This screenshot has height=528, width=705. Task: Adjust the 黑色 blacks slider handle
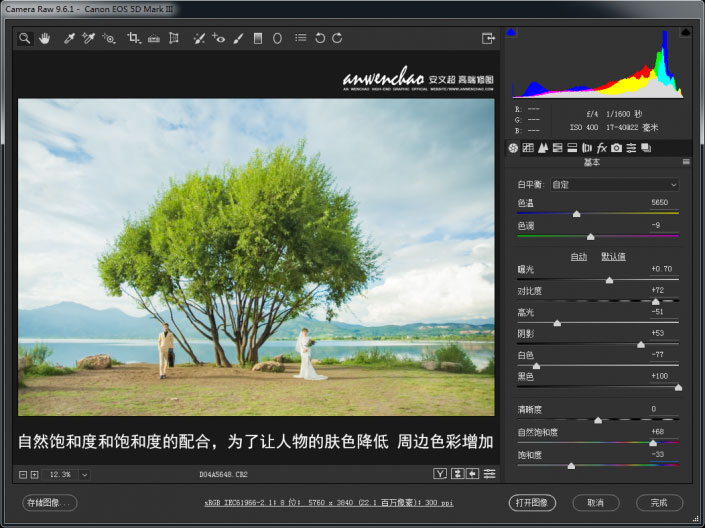(x=678, y=387)
